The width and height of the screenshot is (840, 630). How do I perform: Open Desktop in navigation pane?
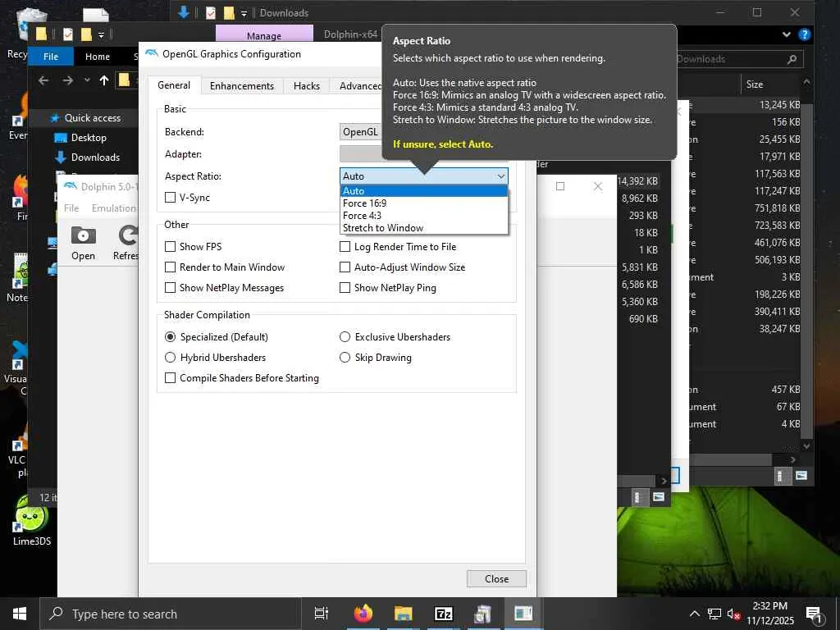[81, 138]
